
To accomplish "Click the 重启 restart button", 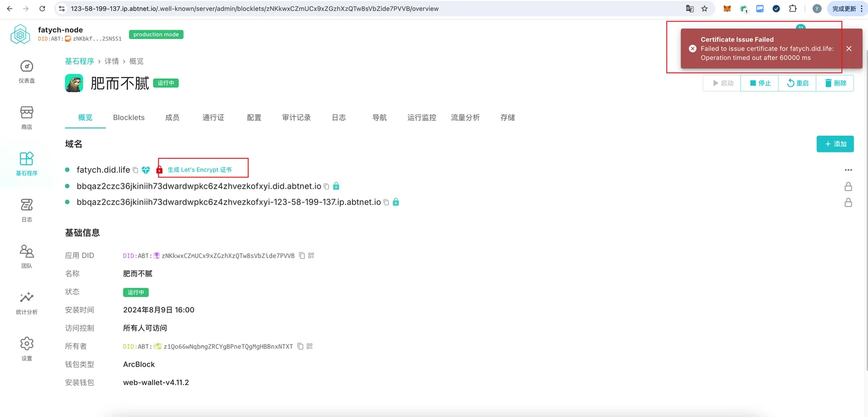I will point(797,83).
